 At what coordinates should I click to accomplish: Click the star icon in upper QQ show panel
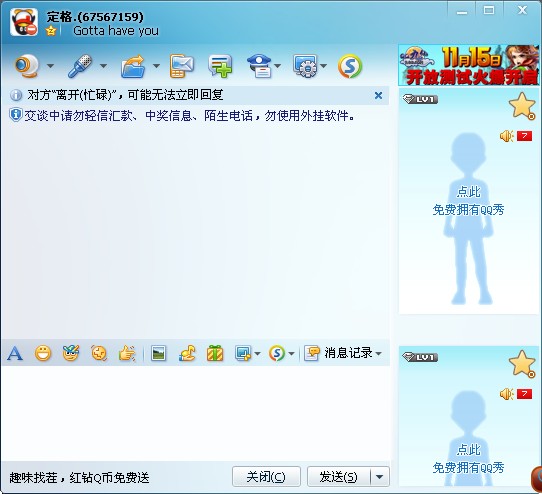(x=522, y=105)
